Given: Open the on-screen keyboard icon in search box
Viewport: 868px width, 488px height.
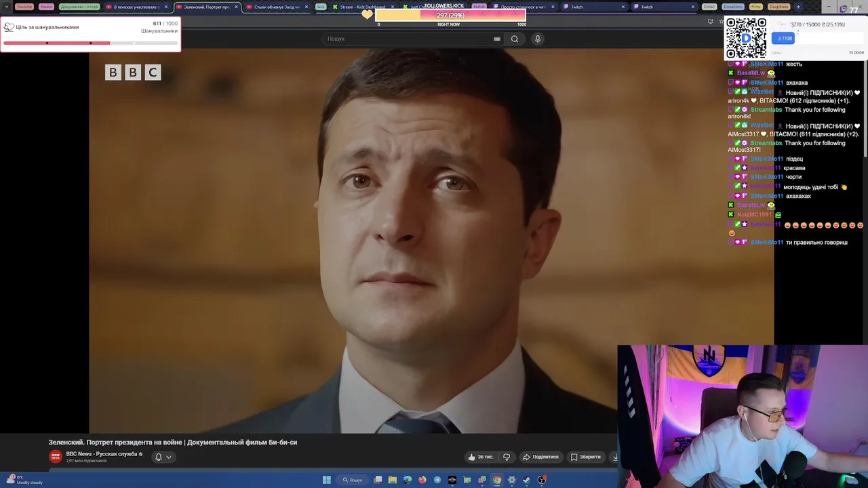Looking at the screenshot, I should (497, 39).
